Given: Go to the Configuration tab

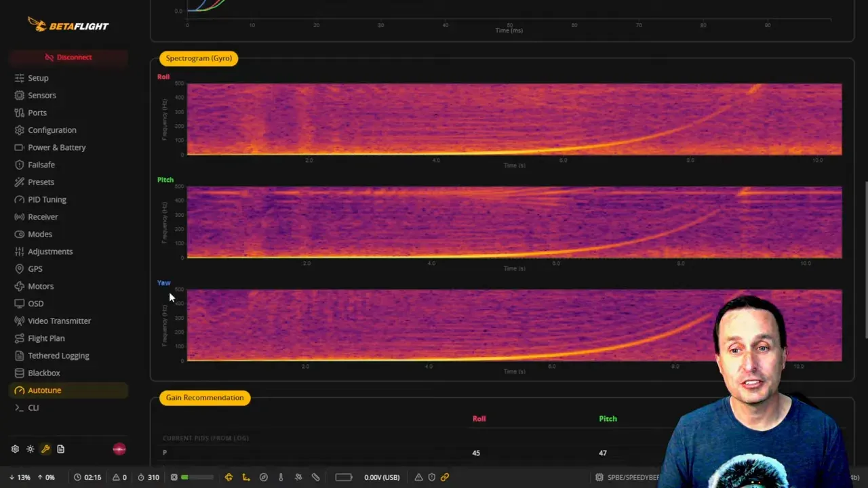Looking at the screenshot, I should (x=68, y=130).
